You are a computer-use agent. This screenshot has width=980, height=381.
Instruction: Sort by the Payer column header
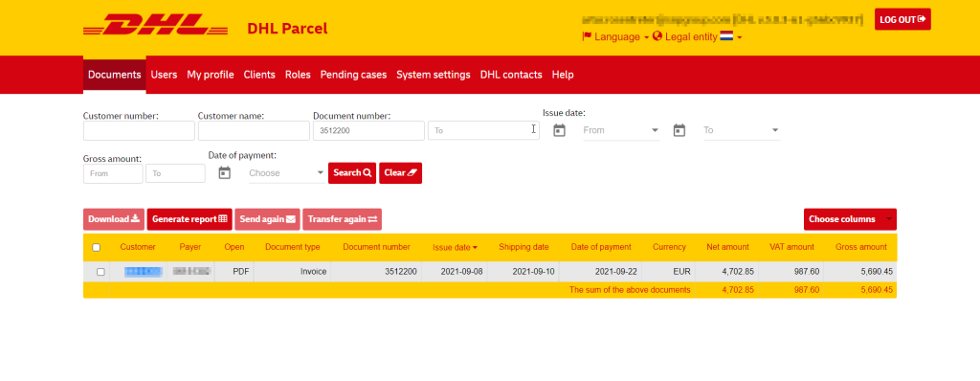click(x=190, y=247)
